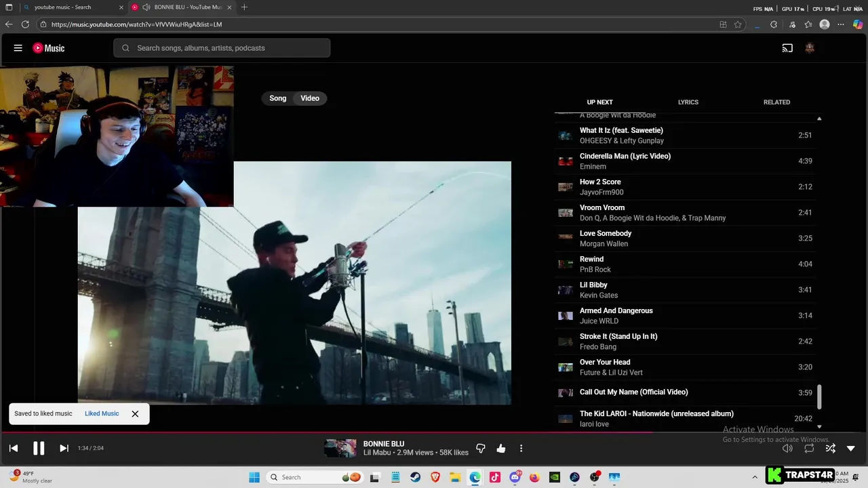Skip to the next track
868x488 pixels.
(64, 448)
